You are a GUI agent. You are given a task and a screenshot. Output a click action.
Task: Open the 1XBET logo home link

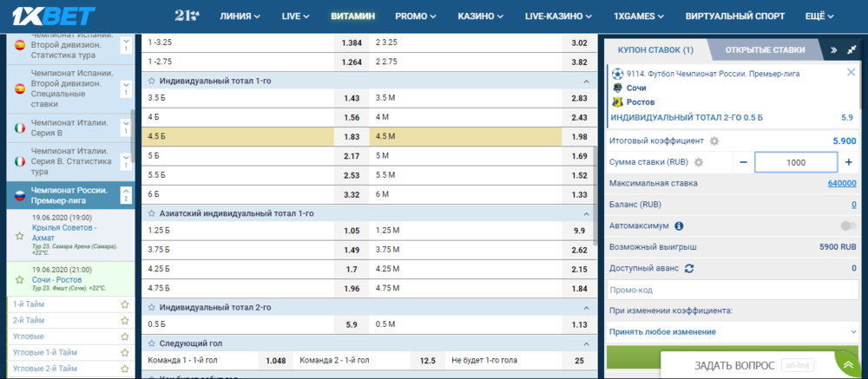pos(54,16)
